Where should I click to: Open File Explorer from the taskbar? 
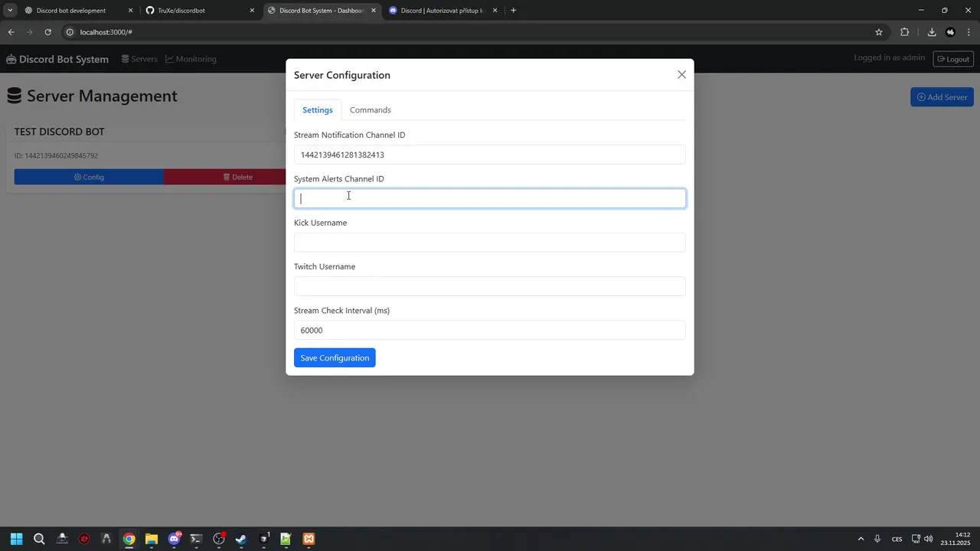(x=152, y=539)
